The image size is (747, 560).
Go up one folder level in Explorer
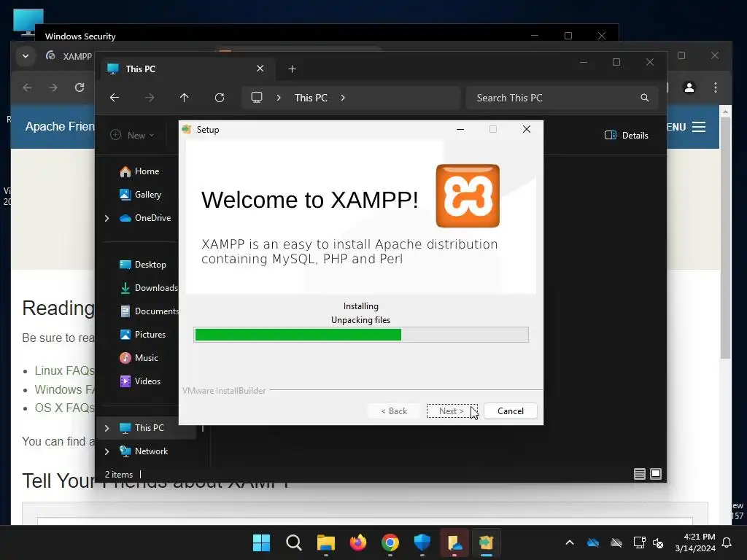click(185, 98)
